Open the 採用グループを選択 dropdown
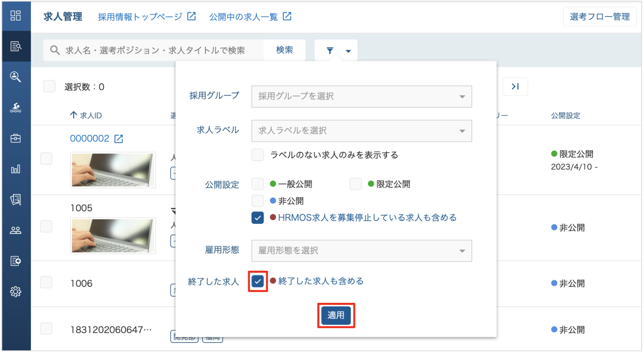The image size is (644, 354). tap(362, 97)
